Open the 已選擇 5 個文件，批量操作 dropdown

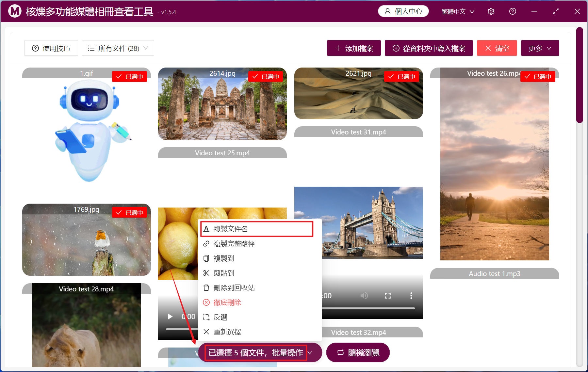coord(260,353)
